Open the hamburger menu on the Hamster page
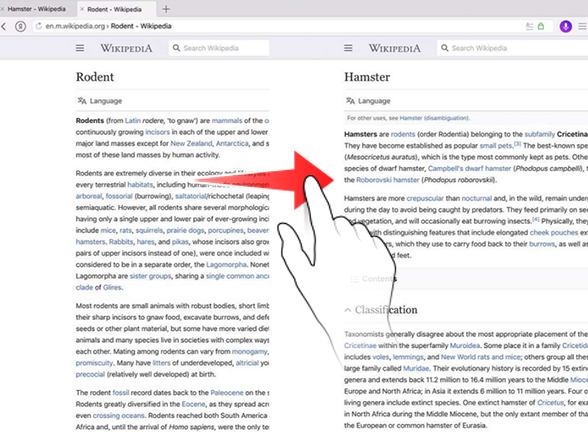 [x=348, y=48]
